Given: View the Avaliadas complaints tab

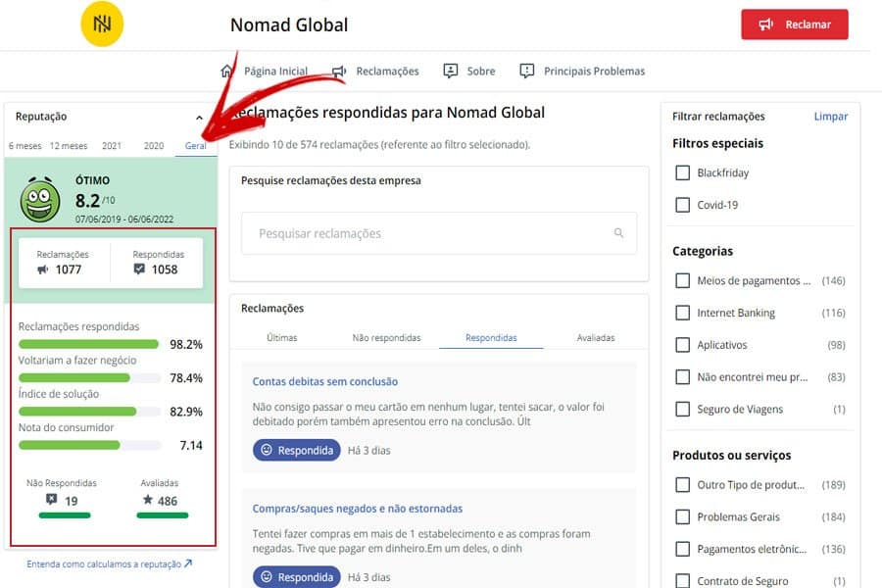Looking at the screenshot, I should coord(596,337).
